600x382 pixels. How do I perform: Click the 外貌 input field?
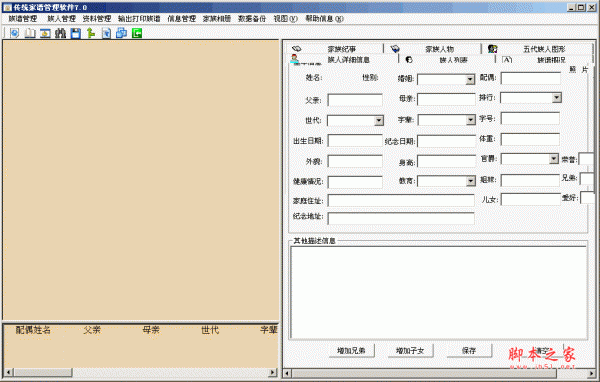(355, 161)
